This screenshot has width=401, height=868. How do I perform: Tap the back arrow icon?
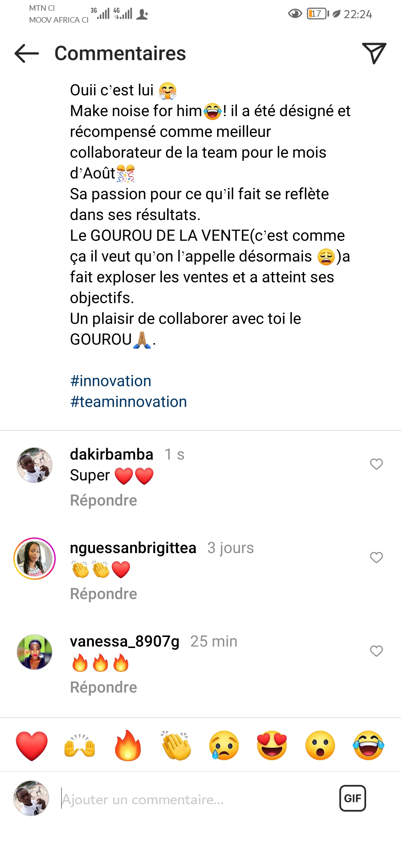pyautogui.click(x=27, y=53)
